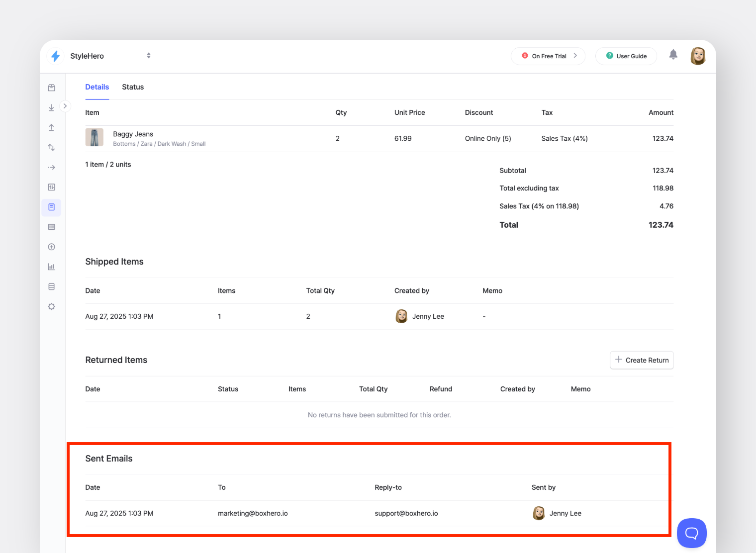The image size is (756, 553).
Task: Open notifications via the bell icon
Action: click(x=673, y=56)
